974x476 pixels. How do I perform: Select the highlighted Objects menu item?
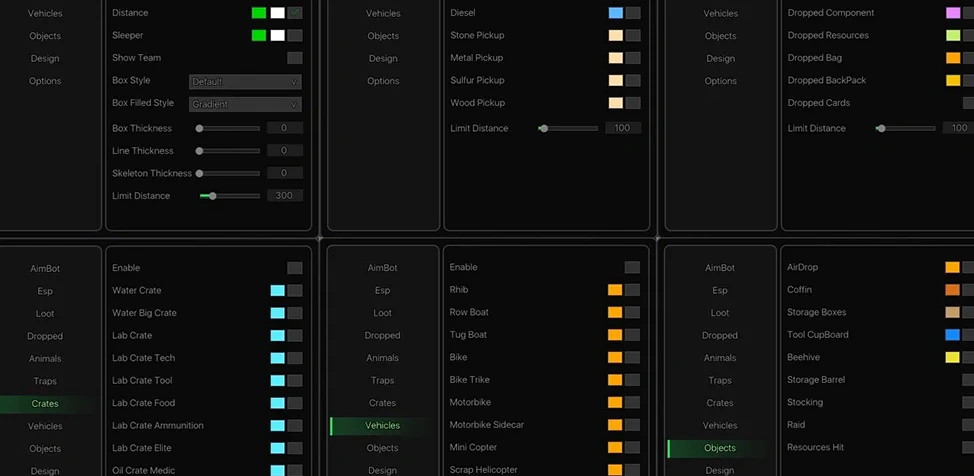[720, 448]
